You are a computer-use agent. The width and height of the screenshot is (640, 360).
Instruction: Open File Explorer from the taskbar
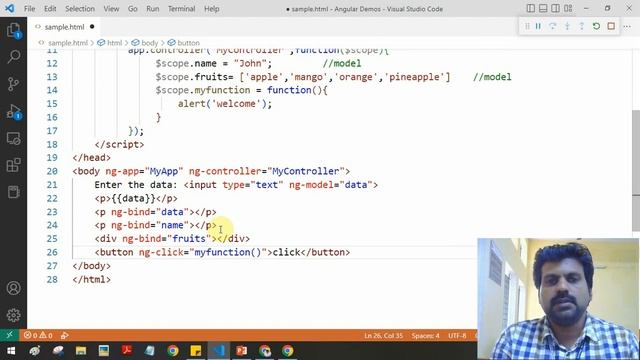coord(81,351)
